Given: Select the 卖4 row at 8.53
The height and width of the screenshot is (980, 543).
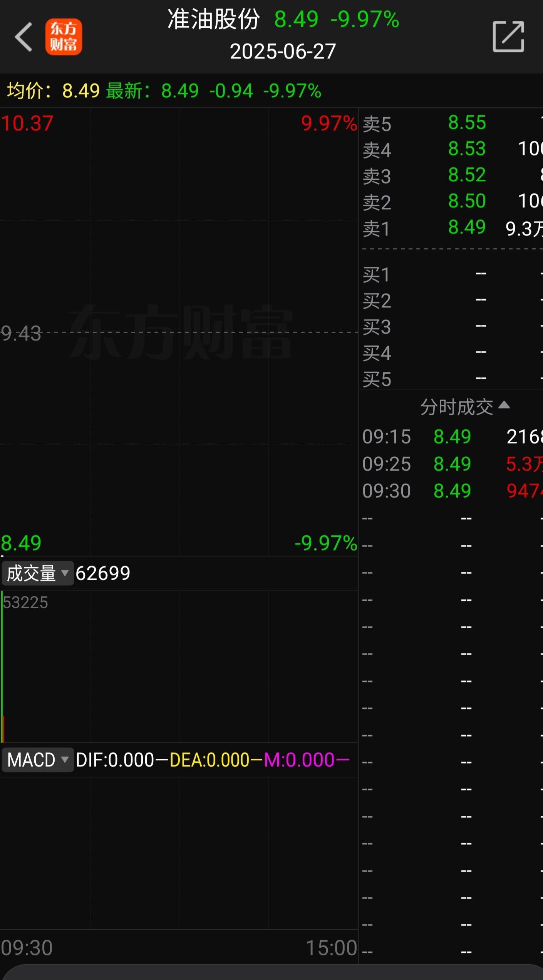Looking at the screenshot, I should pyautogui.click(x=452, y=149).
